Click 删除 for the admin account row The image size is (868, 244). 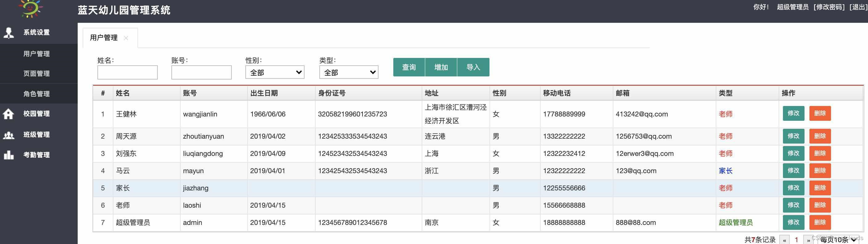coord(820,222)
